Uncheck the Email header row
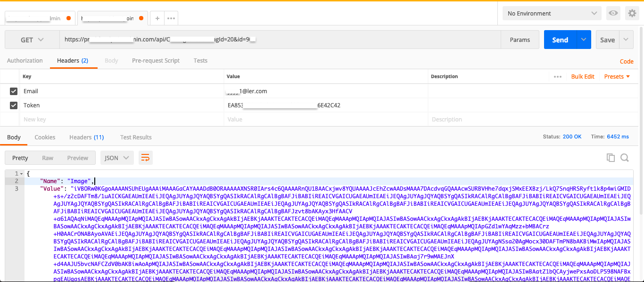This screenshot has width=644, height=282. point(14,91)
